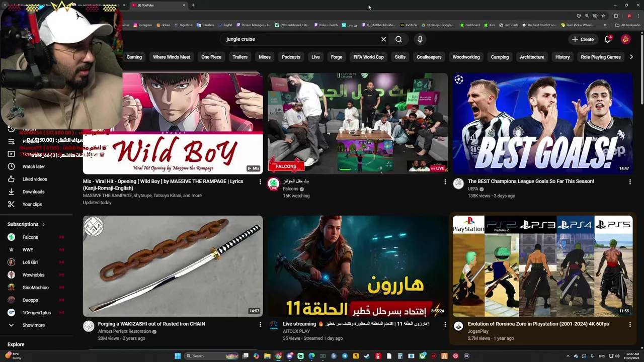Open the Roles - Twitch bookmark
Viewport: 644px width, 362px height.
click(326, 25)
